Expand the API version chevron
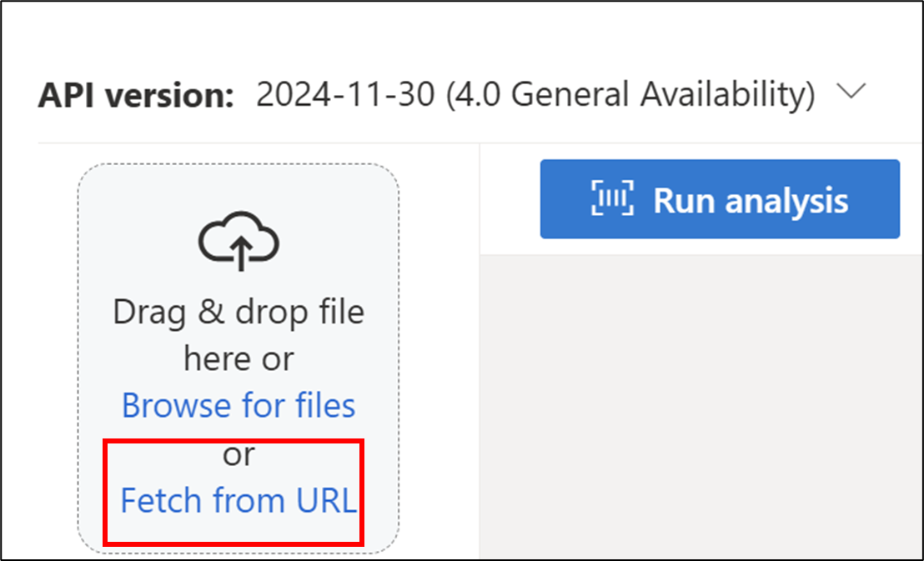 tap(851, 92)
